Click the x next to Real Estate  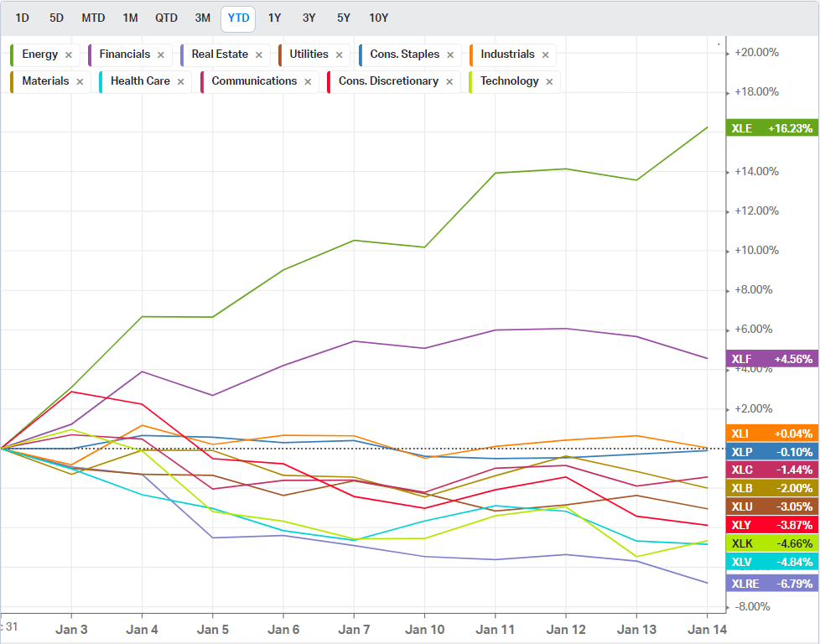(x=258, y=55)
